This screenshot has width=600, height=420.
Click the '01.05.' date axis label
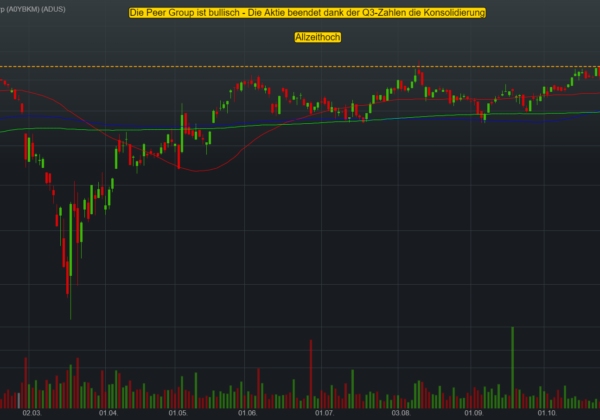[178, 413]
